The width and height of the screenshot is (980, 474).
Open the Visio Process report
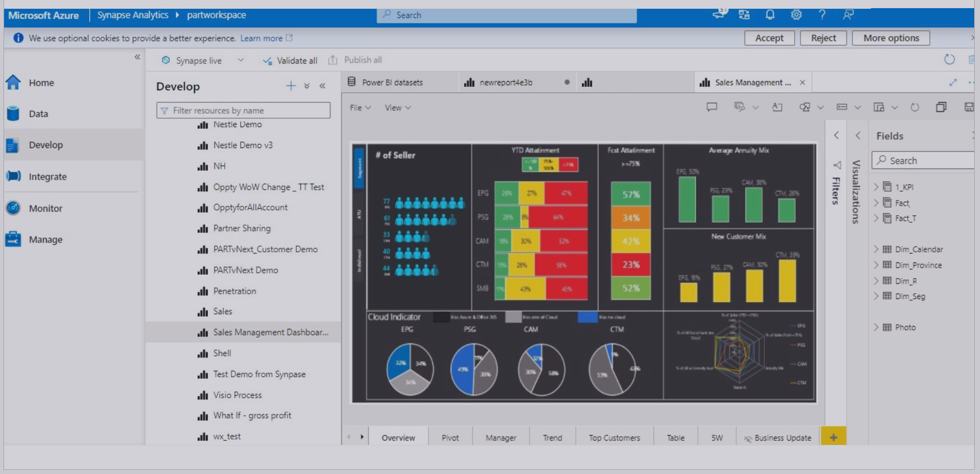[237, 395]
